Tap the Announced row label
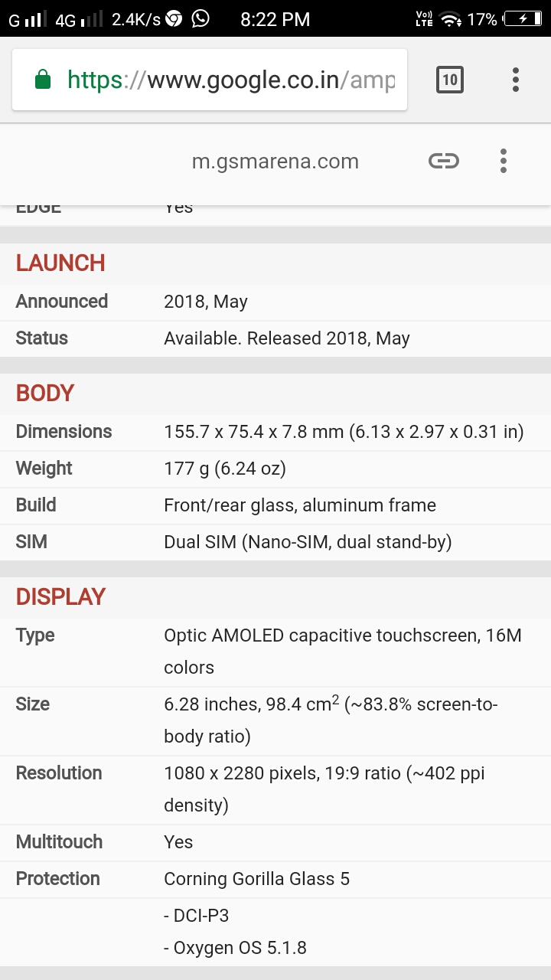551x980 pixels. 62,301
